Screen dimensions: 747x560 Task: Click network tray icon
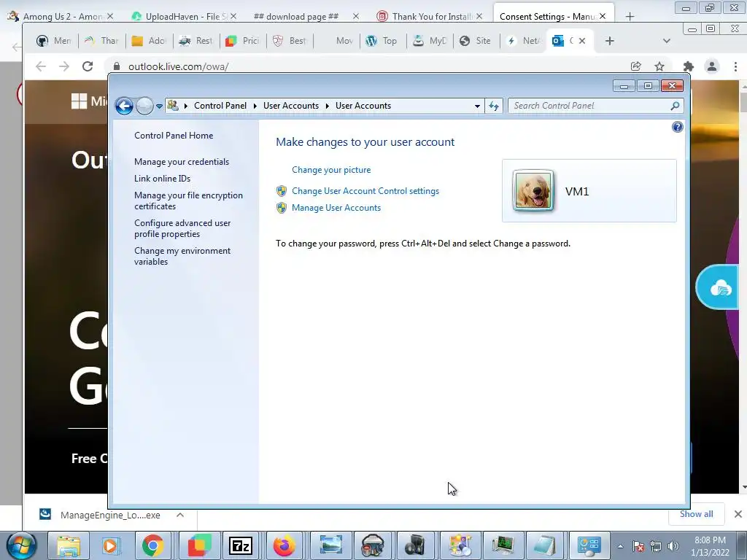656,546
